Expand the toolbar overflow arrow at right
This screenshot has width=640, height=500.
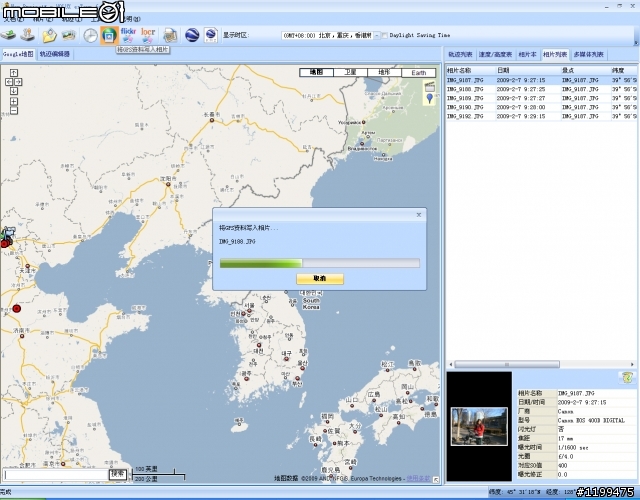(636, 42)
